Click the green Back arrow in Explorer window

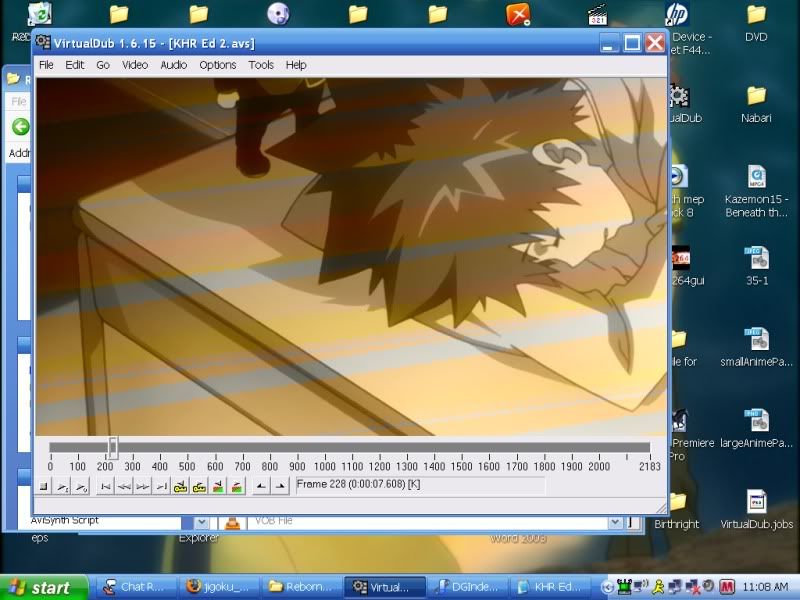point(20,127)
